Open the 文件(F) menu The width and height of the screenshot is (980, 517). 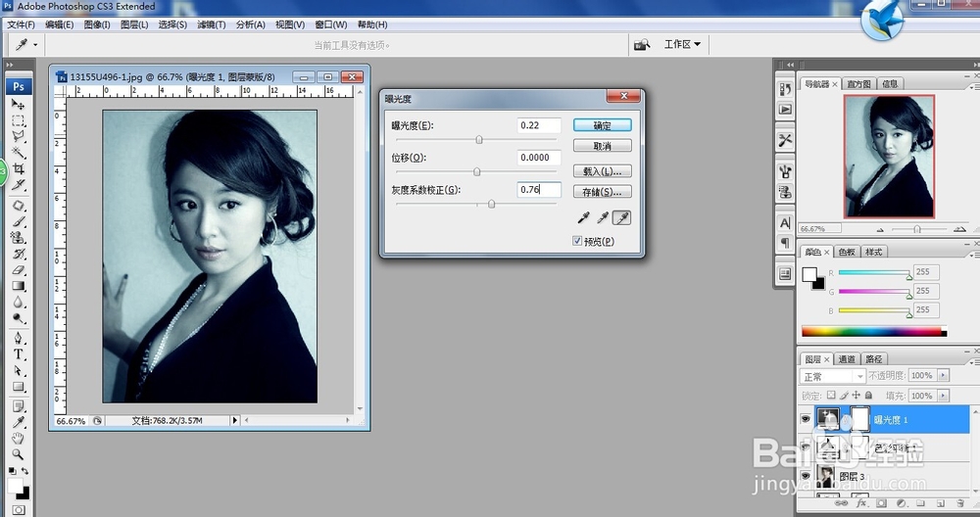coord(21,25)
